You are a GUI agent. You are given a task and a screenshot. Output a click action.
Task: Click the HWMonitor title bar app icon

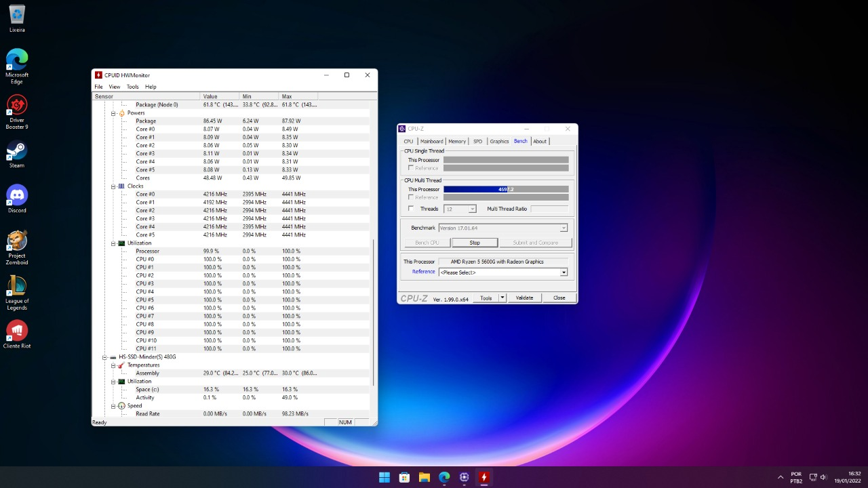point(98,75)
